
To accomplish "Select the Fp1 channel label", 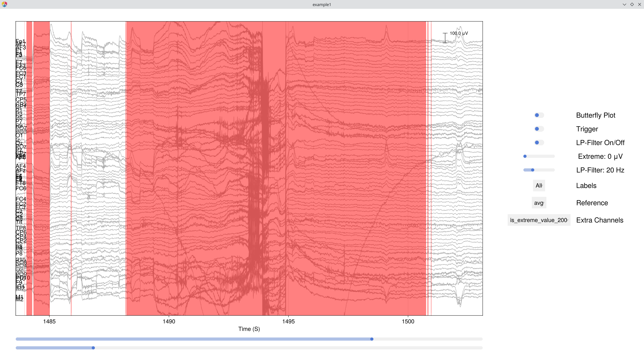I will (20, 41).
